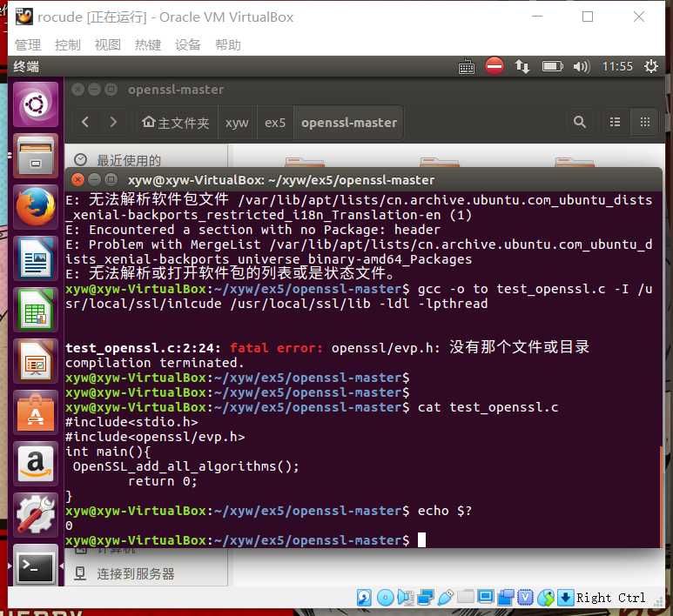Click the VirtualBox display status icon

coord(486,597)
